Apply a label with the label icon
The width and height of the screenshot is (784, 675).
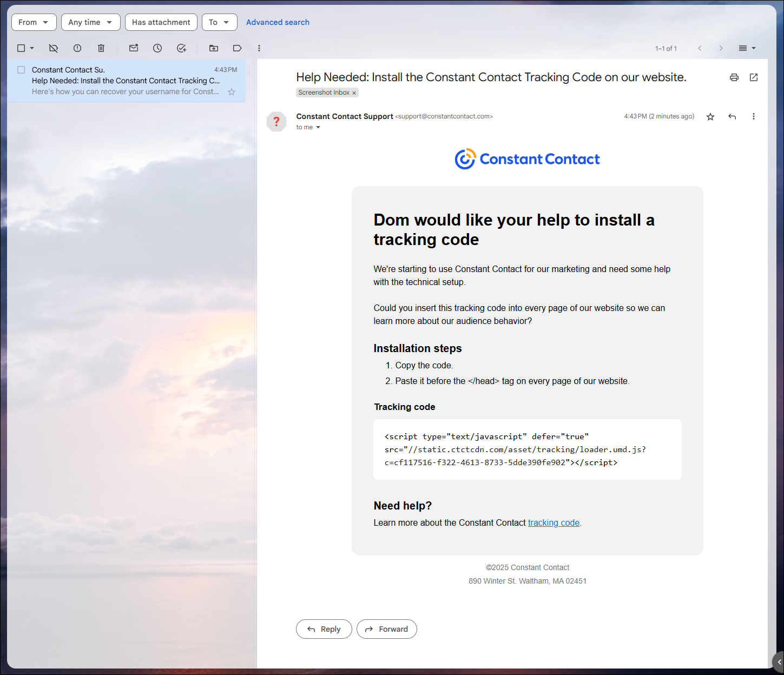click(237, 48)
